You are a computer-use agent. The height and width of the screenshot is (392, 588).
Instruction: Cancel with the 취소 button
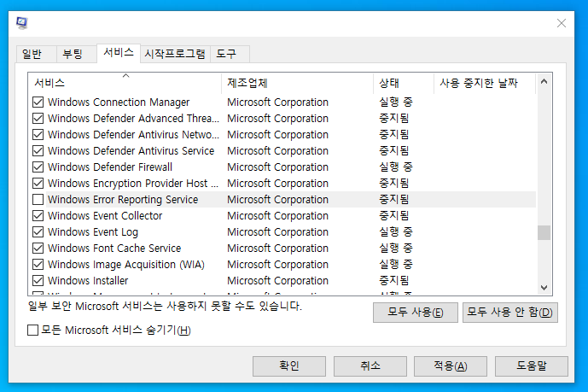point(370,366)
